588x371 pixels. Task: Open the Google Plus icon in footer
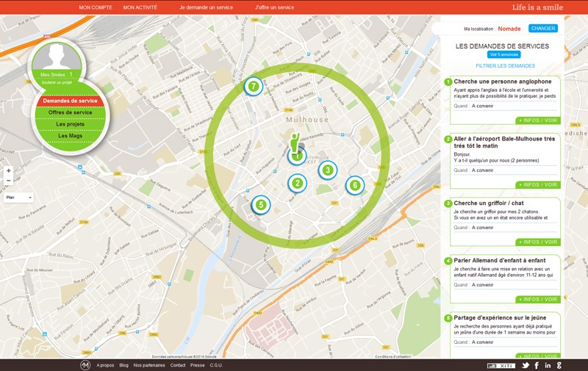pyautogui.click(x=559, y=365)
